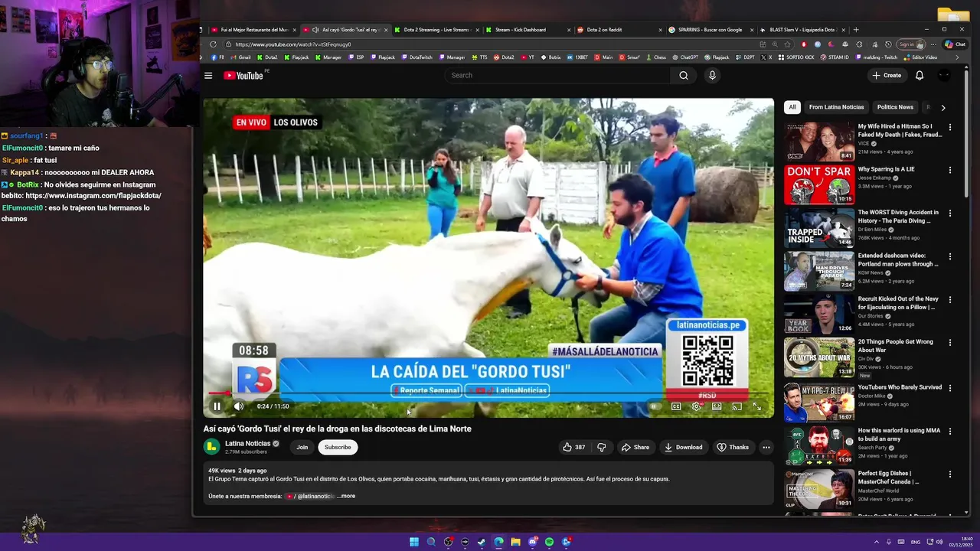The width and height of the screenshot is (980, 551).
Task: Click the browser Sign in button
Action: click(x=910, y=44)
